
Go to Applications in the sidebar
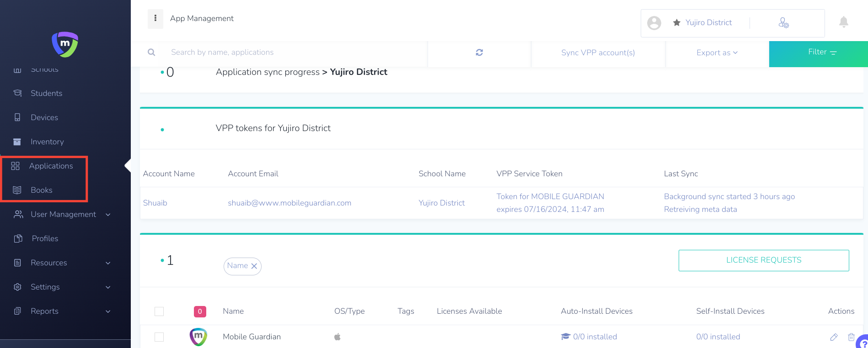tap(51, 166)
